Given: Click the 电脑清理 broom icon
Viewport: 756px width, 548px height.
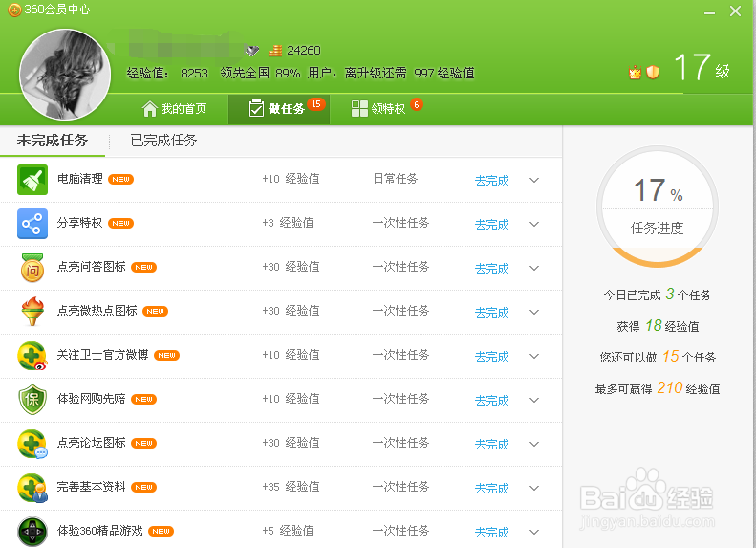Looking at the screenshot, I should coord(32,180).
